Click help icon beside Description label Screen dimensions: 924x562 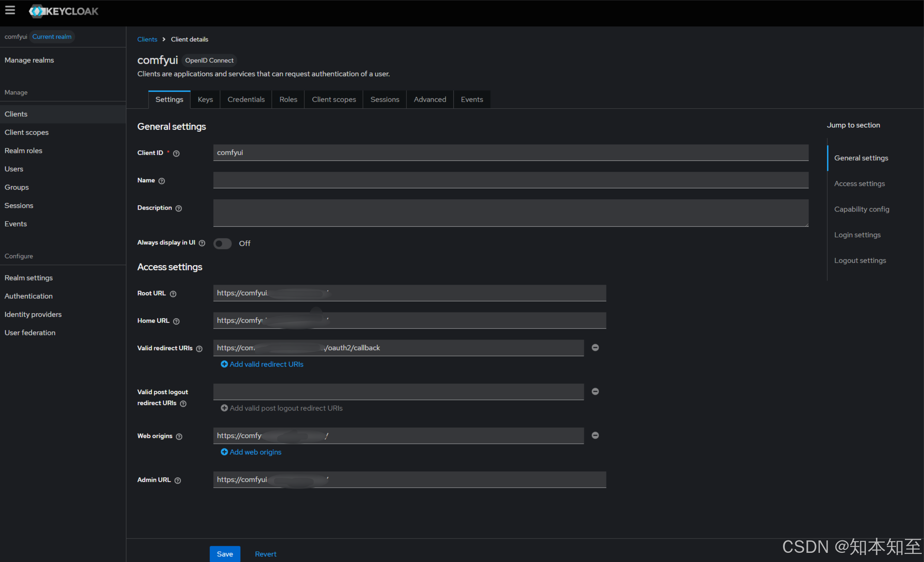click(x=179, y=208)
